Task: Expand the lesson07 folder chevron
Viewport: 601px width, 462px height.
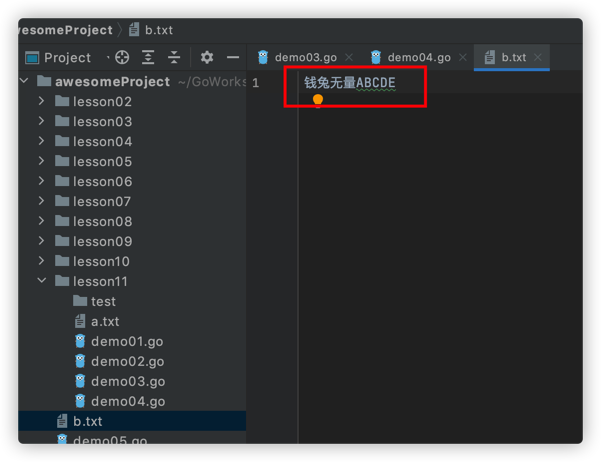Action: [41, 201]
